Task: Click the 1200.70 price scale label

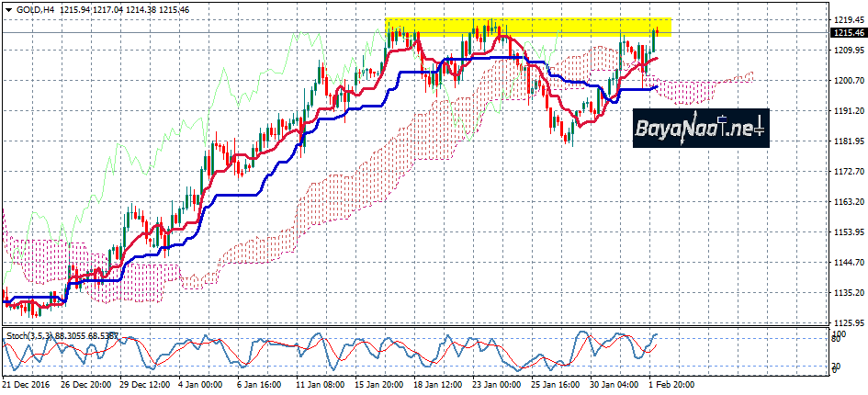Action: 849,80
